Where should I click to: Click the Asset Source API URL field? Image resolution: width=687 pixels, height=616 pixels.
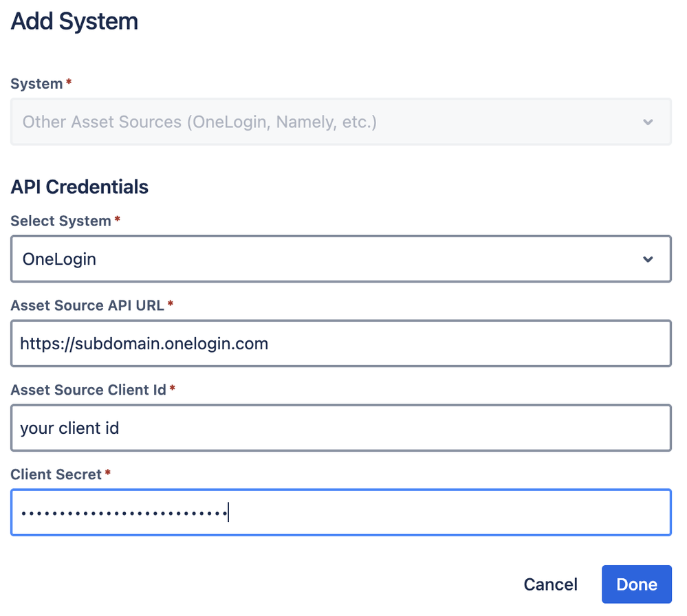coord(341,344)
